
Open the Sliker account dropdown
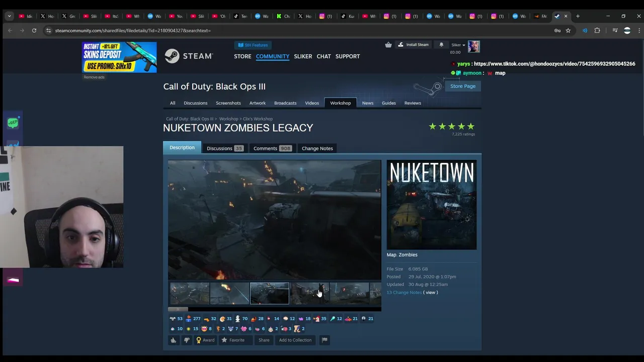tap(458, 45)
